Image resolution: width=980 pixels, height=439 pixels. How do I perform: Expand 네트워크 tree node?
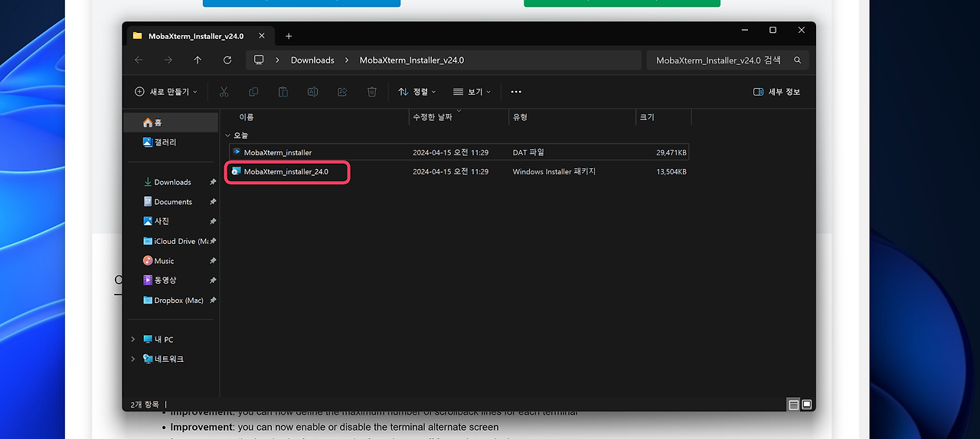click(132, 359)
